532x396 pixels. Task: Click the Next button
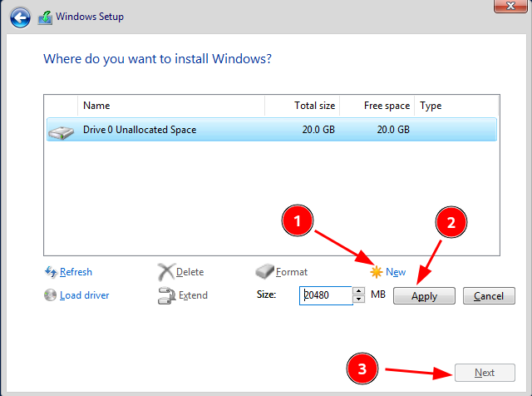coord(485,373)
